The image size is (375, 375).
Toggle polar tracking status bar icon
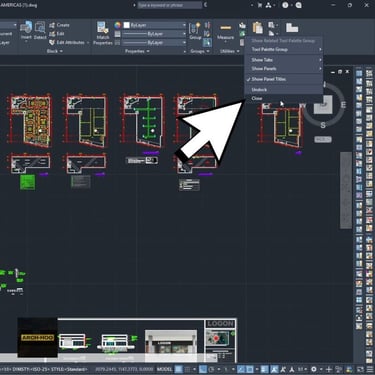pos(211,369)
